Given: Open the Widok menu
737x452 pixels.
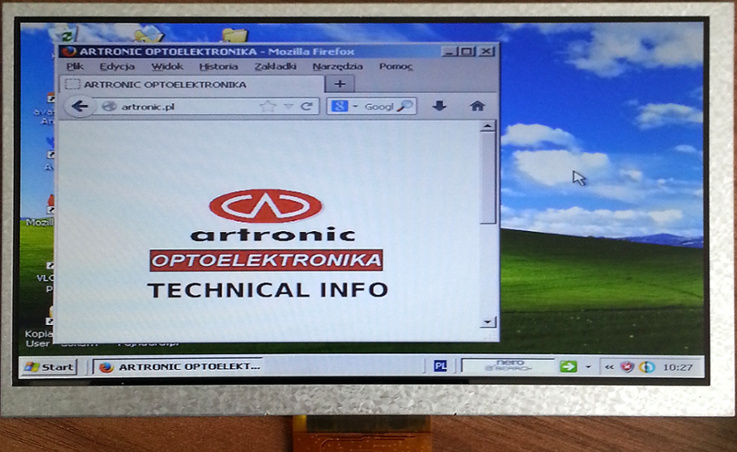Looking at the screenshot, I should pyautogui.click(x=167, y=66).
